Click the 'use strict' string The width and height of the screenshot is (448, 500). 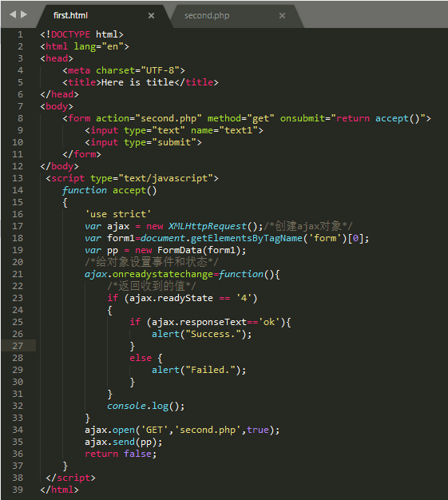tap(118, 214)
